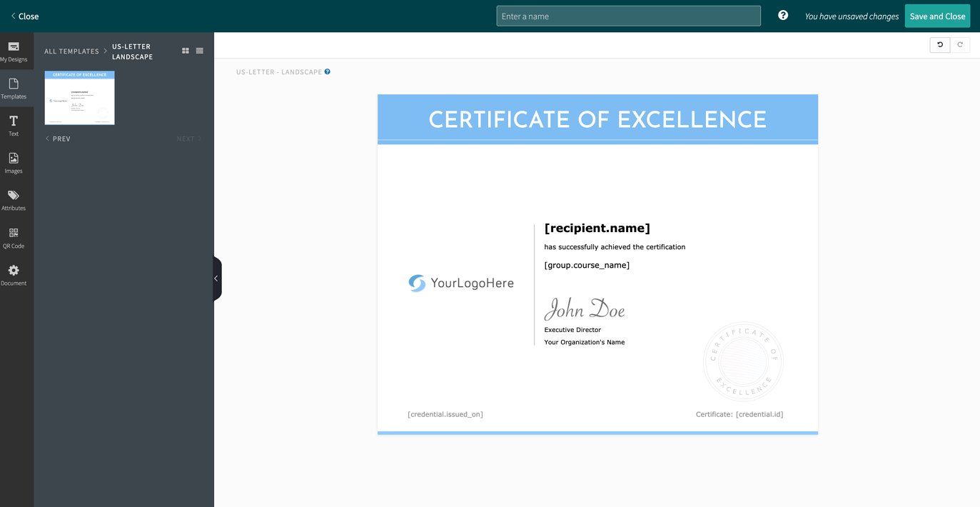Image resolution: width=980 pixels, height=507 pixels.
Task: Go to My Designs
Action: point(14,51)
